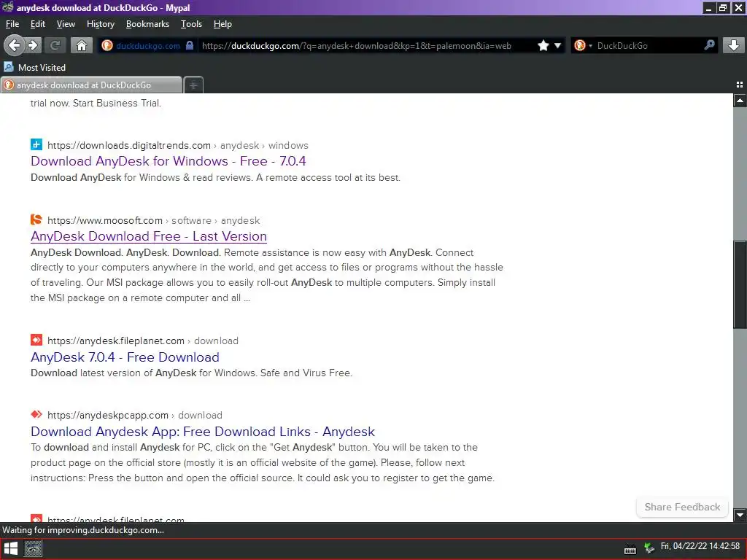
Task: Open the Downloads arrow button
Action: tap(734, 45)
